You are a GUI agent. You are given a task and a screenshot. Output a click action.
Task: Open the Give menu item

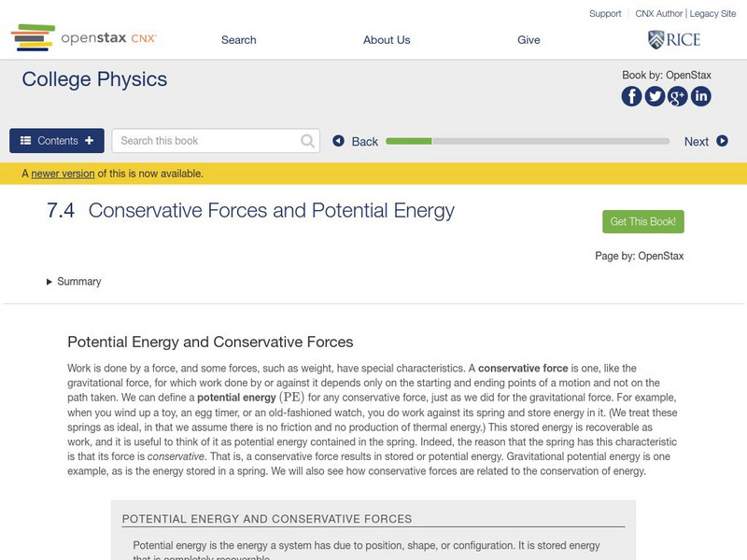(529, 40)
